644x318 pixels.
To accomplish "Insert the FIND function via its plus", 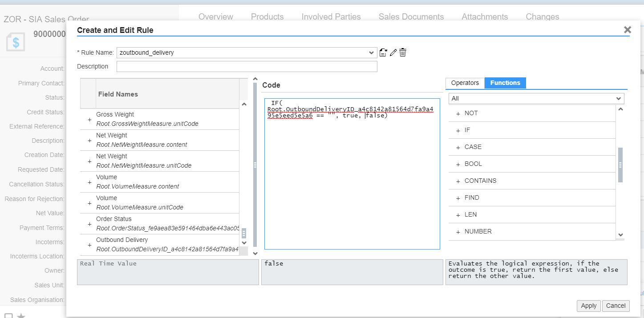I will click(458, 198).
